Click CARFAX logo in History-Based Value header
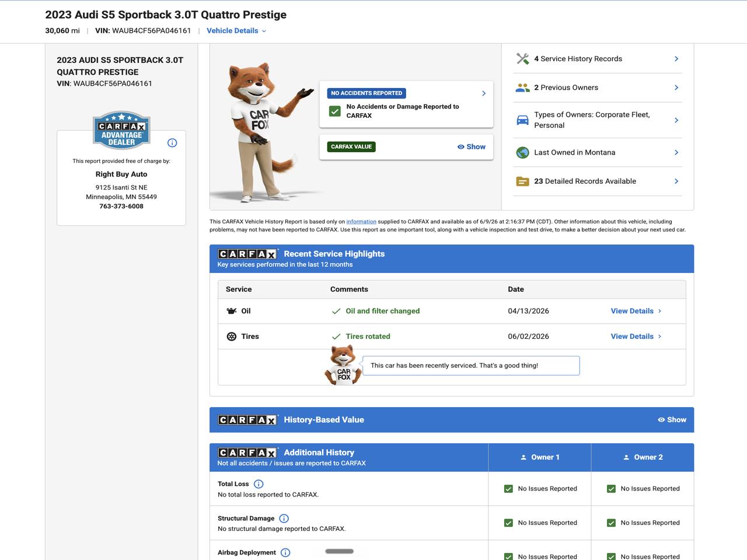Image resolution: width=747 pixels, height=560 pixels. coord(247,420)
